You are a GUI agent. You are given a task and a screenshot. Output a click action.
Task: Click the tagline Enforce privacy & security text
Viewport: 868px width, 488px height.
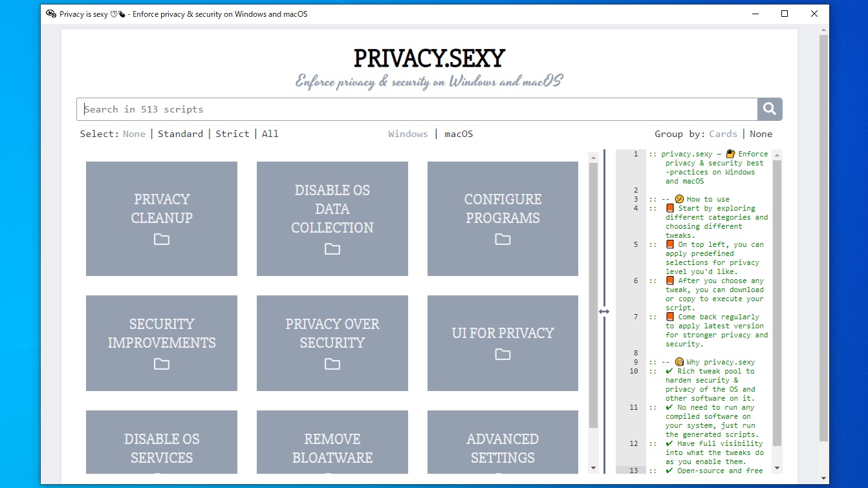click(x=429, y=81)
